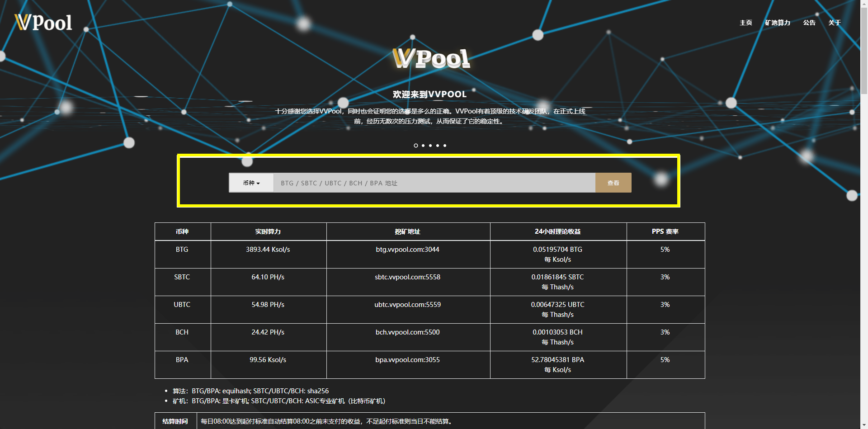The width and height of the screenshot is (868, 429).
Task: Click the 币种 column header in table
Action: click(182, 231)
